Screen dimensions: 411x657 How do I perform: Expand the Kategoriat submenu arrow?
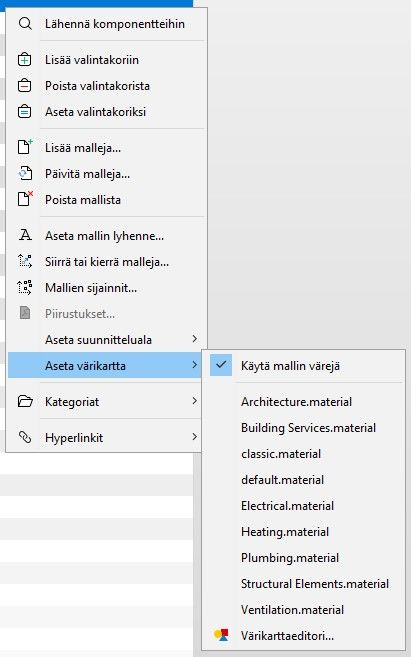(x=194, y=401)
